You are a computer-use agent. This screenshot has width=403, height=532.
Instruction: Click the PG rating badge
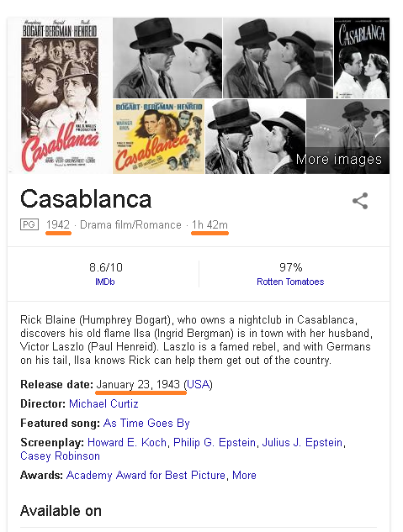29,224
